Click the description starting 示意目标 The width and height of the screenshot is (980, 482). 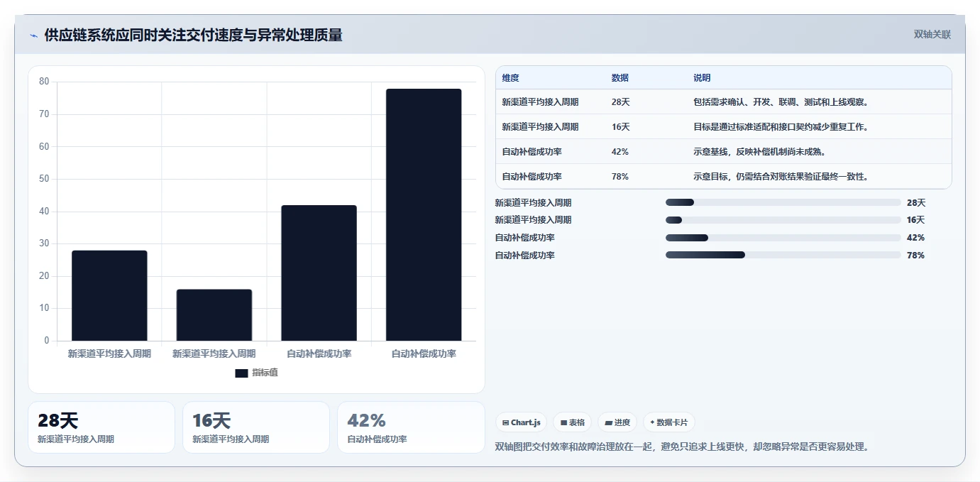[781, 177]
